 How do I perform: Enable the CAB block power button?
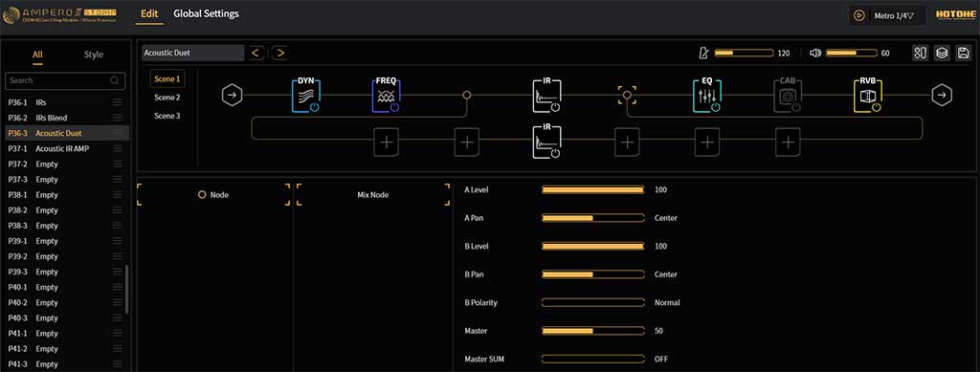pos(795,107)
